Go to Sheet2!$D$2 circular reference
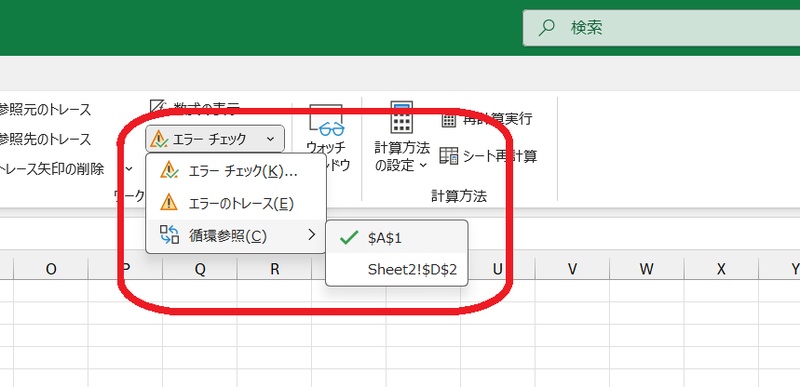This screenshot has width=800, height=387. (396, 269)
